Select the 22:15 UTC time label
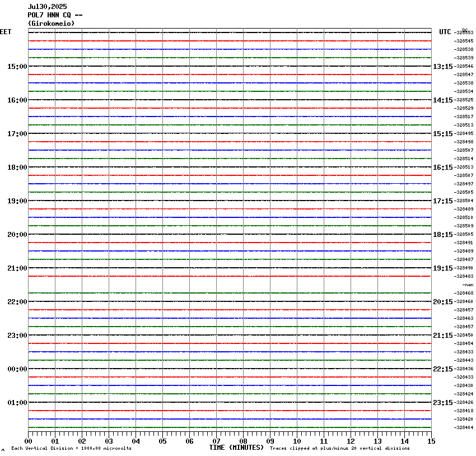 pos(442,369)
